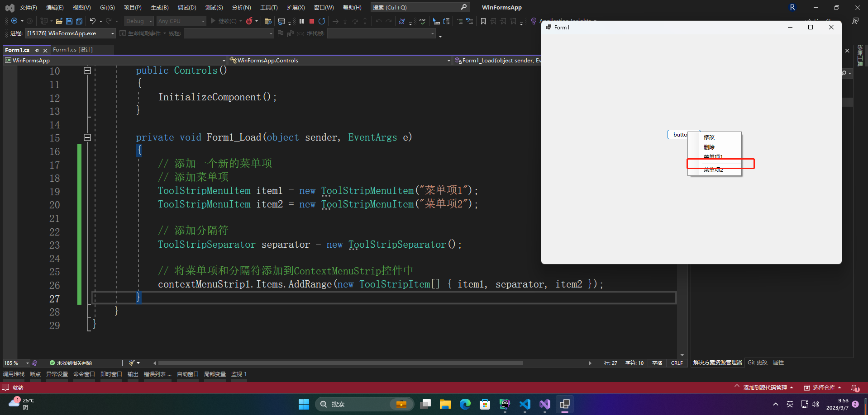
Task: Switch to the Git 更改 tab
Action: [758, 363]
